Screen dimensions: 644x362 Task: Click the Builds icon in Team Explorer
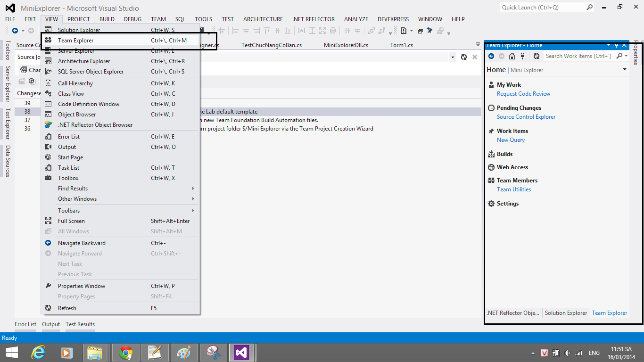tap(492, 154)
